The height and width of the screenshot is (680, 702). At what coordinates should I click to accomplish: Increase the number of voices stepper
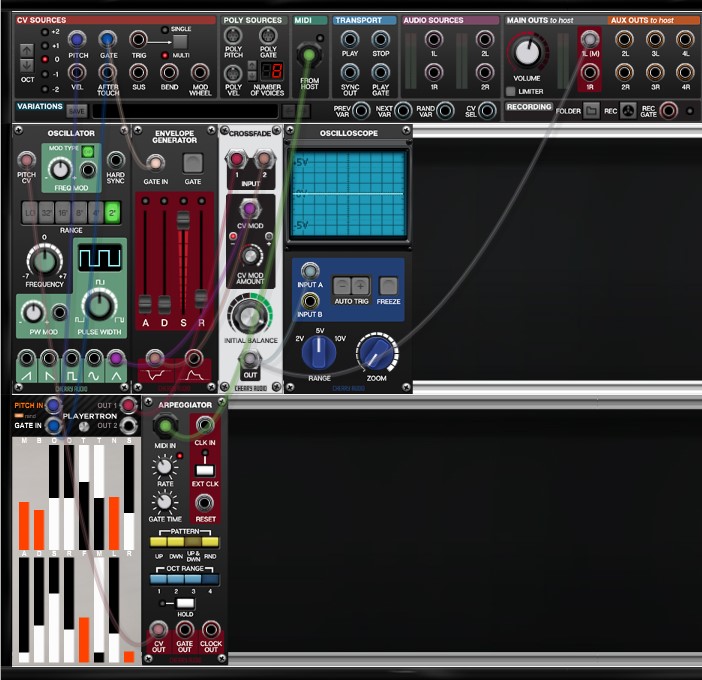tap(252, 65)
